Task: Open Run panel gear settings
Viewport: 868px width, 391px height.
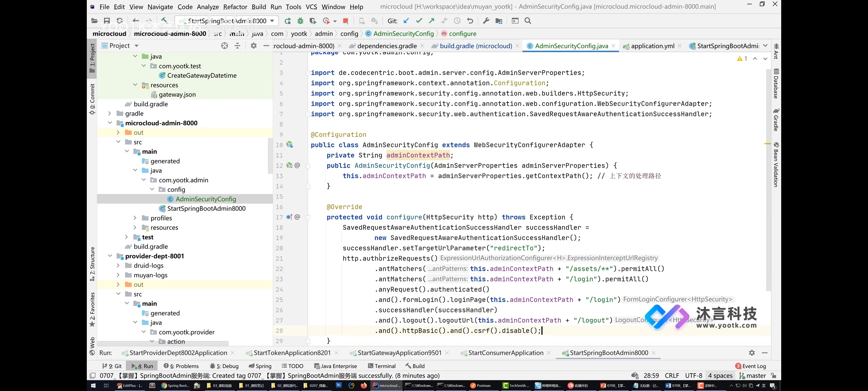Action: 752,353
